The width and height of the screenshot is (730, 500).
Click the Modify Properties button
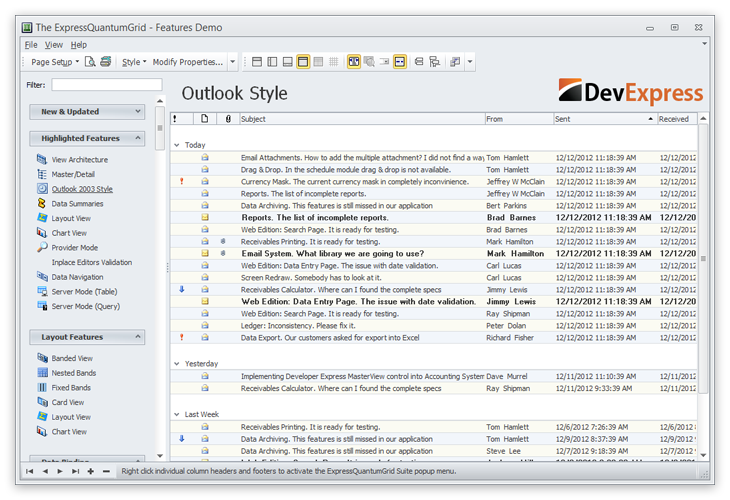187,62
